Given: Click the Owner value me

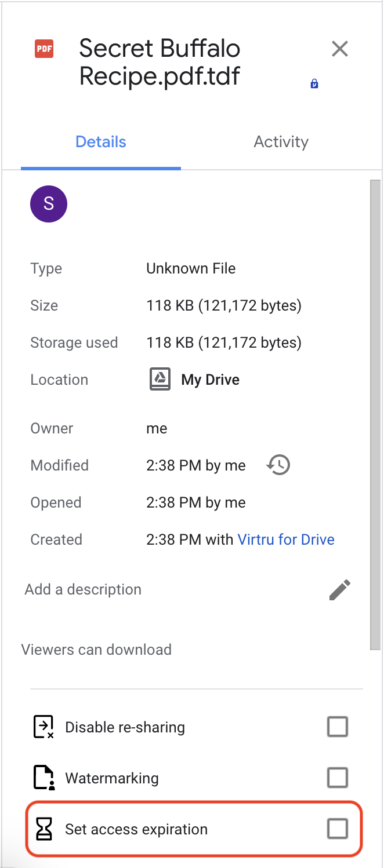Looking at the screenshot, I should pos(157,429).
